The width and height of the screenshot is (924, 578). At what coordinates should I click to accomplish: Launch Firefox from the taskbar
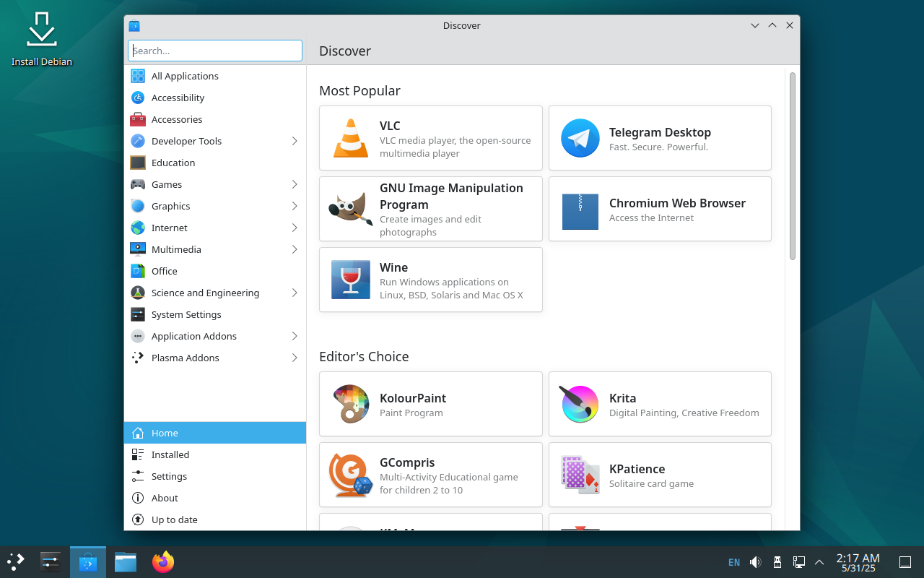(163, 562)
